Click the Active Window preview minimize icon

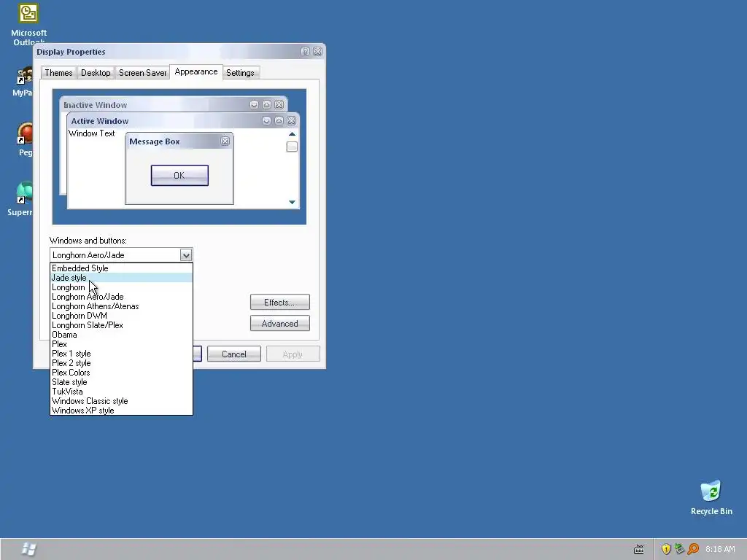click(266, 121)
